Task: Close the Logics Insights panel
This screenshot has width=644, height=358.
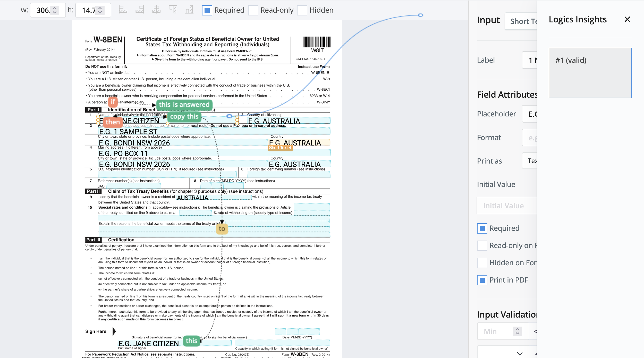Action: point(627,19)
